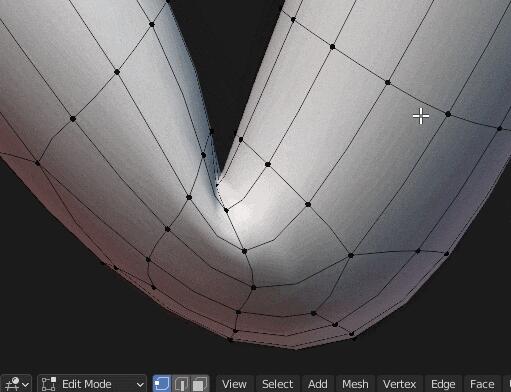
Task: Open the Vertex menu
Action: click(399, 384)
